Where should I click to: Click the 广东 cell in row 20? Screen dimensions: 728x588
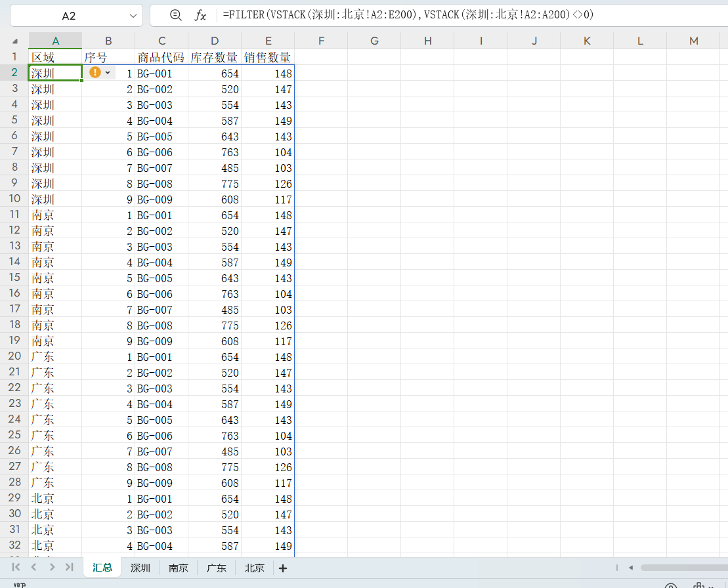click(x=55, y=357)
